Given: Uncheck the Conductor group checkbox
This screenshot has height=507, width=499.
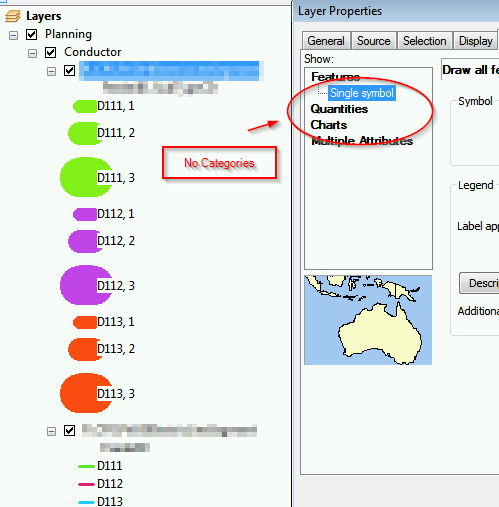Looking at the screenshot, I should point(50,52).
